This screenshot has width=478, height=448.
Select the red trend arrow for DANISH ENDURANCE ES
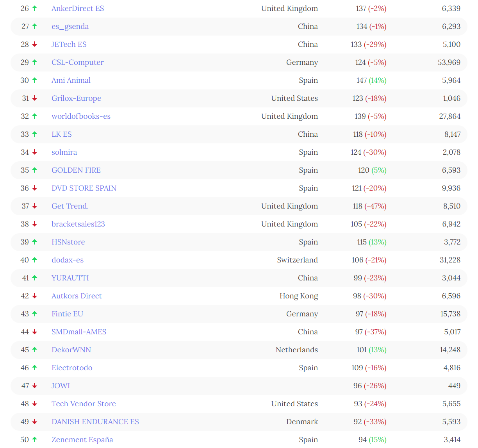pyautogui.click(x=34, y=421)
